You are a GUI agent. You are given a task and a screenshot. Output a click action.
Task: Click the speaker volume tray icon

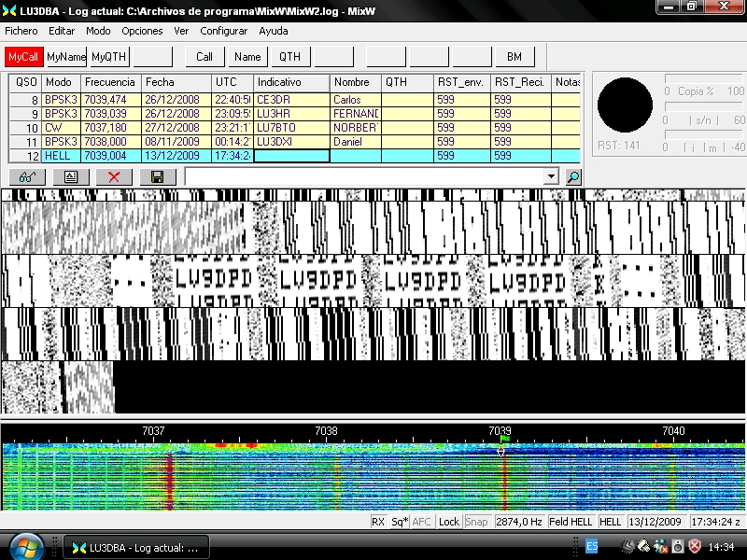678,546
